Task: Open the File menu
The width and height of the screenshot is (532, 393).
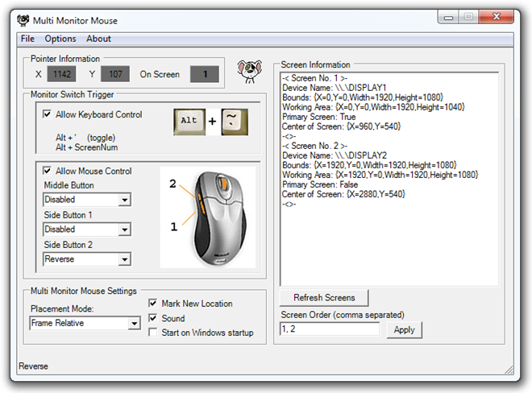Action: 27,39
